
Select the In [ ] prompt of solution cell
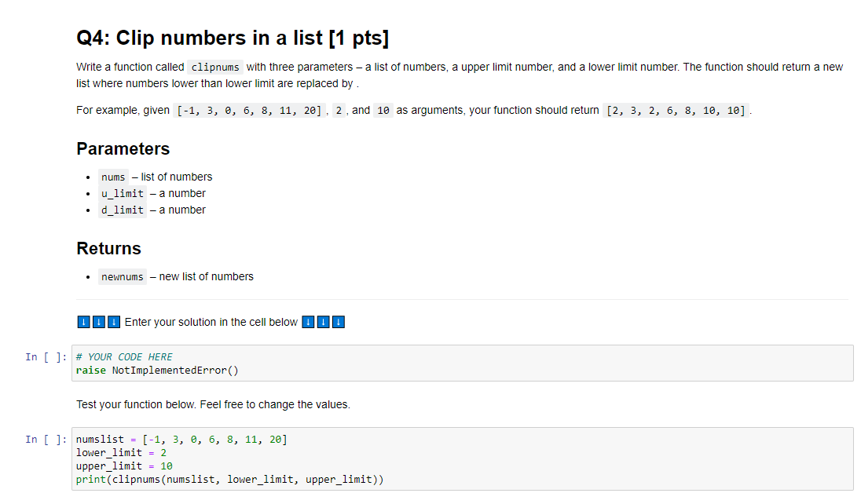click(46, 357)
